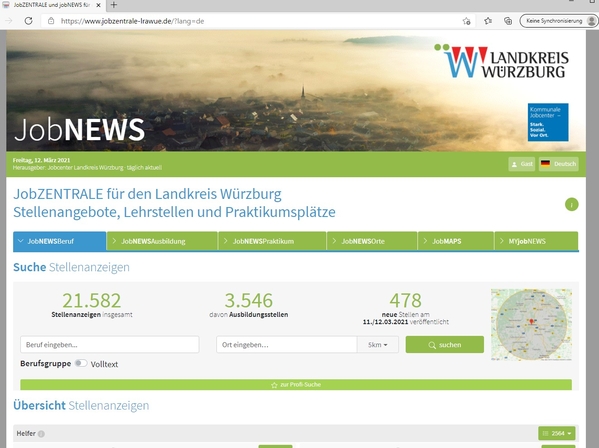Click the lock icon in the address bar
Image resolution: width=599 pixels, height=448 pixels.
click(51, 21)
